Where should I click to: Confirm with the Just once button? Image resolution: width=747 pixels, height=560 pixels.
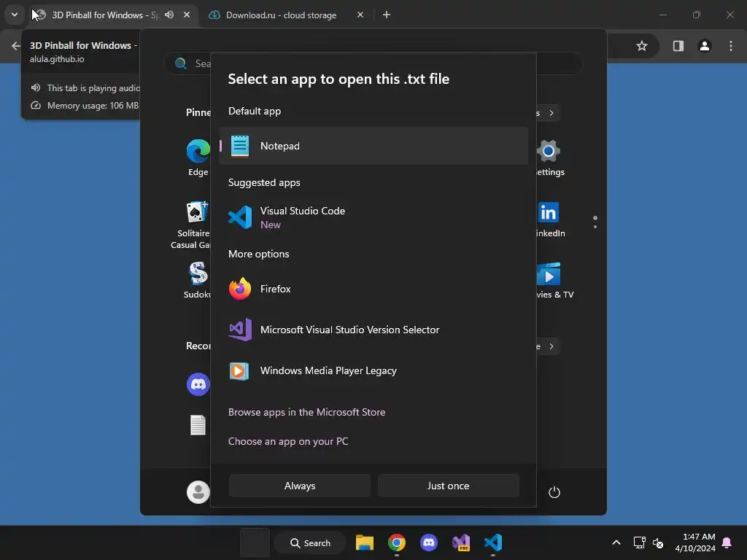point(449,486)
